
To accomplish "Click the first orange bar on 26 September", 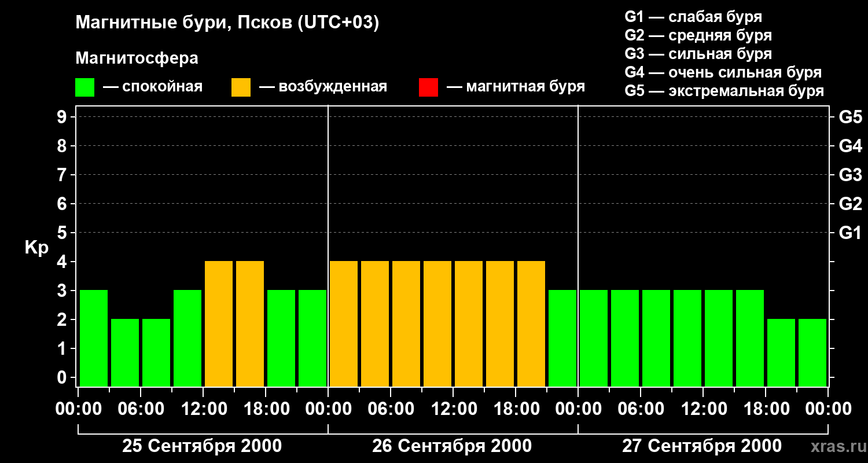I will click(344, 324).
